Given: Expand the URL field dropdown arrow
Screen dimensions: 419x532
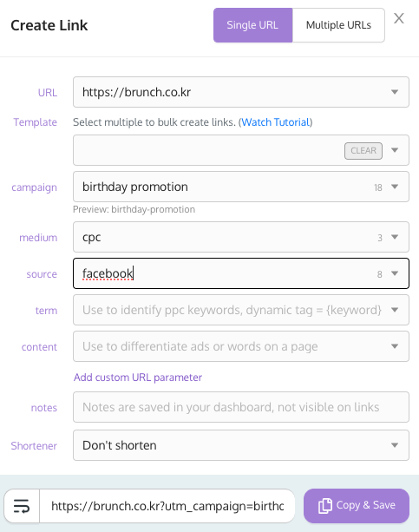Looking at the screenshot, I should point(395,92).
